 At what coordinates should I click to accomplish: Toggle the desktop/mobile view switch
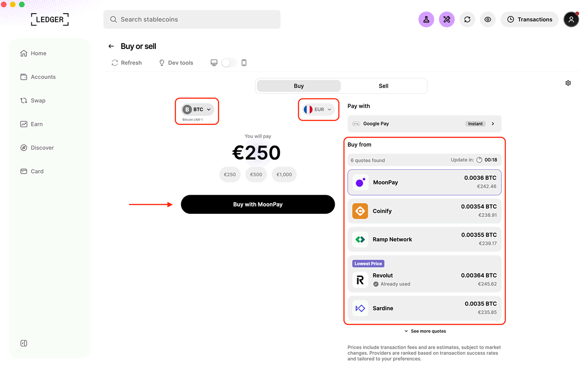pos(229,63)
